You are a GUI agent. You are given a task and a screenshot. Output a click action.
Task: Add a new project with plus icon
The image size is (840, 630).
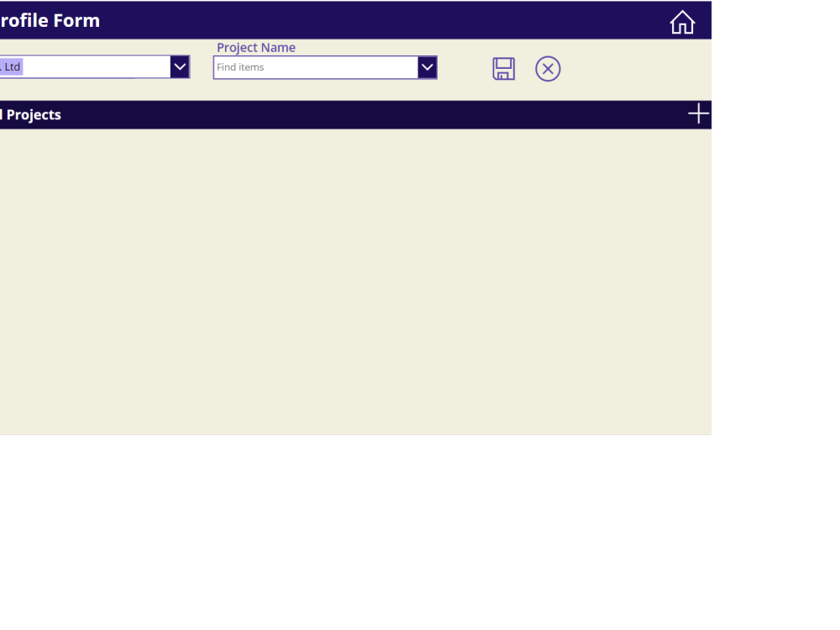698,113
